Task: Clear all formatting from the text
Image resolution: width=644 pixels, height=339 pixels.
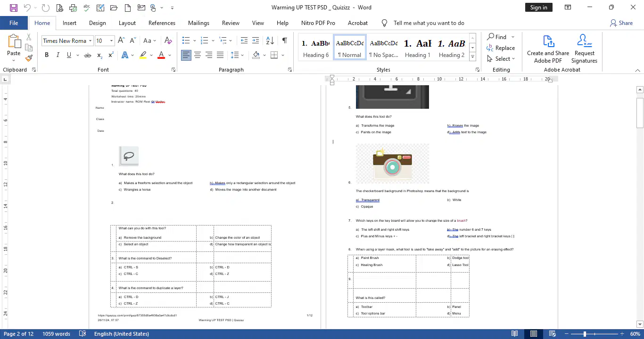Action: click(x=168, y=40)
